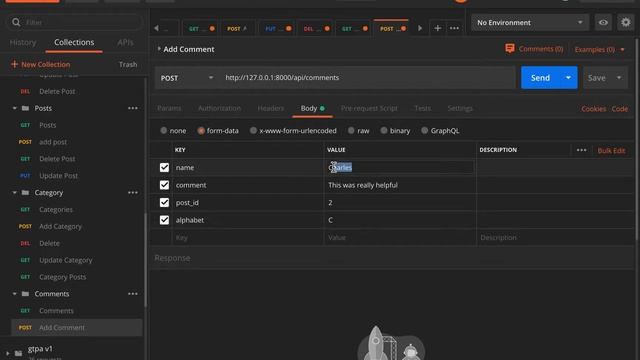Open the Pre-request Script tab

369,108
